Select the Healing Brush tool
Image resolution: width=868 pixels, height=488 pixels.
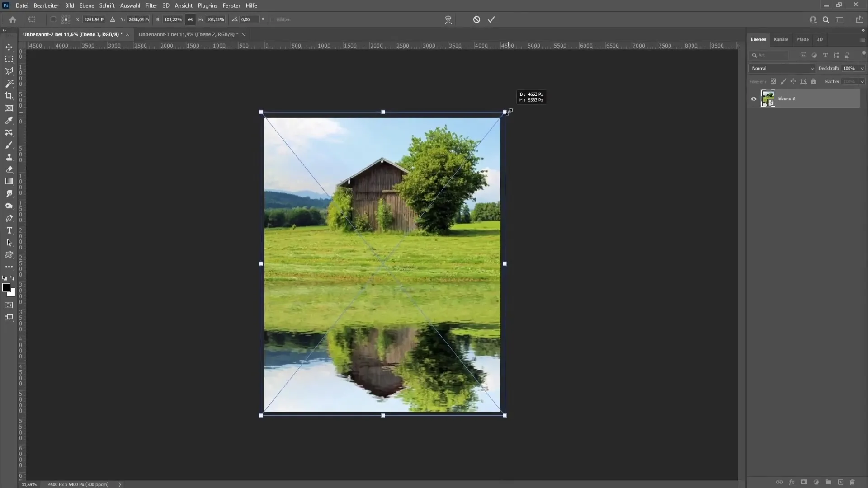pyautogui.click(x=9, y=133)
